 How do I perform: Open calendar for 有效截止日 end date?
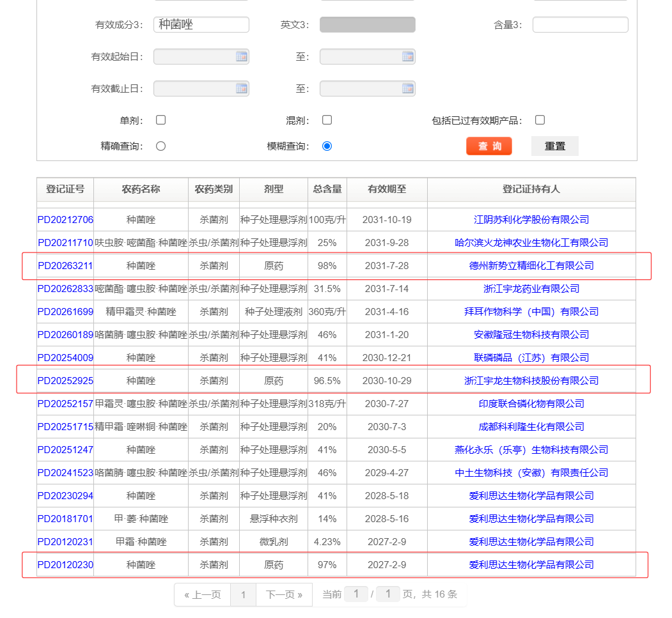407,89
